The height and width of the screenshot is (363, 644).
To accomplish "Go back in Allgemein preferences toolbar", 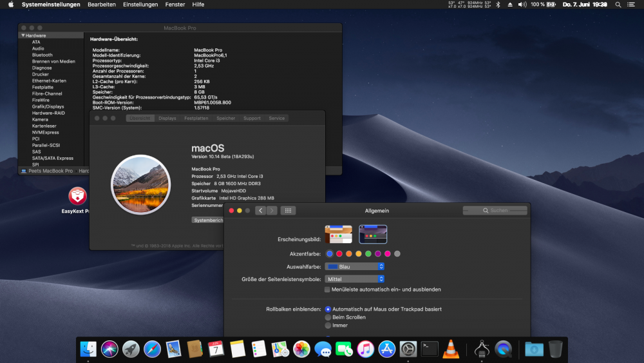I will 260,210.
